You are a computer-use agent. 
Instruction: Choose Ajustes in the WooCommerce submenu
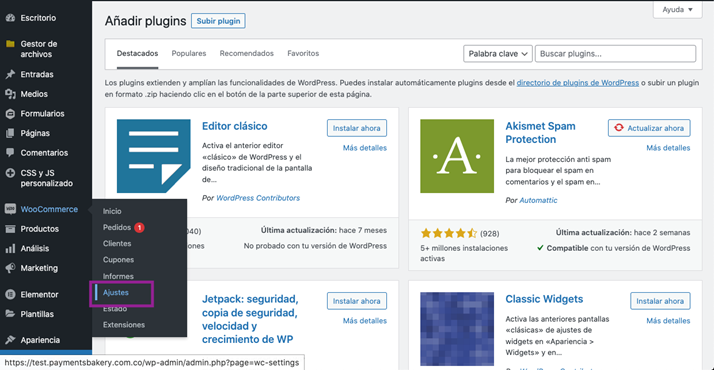point(116,293)
